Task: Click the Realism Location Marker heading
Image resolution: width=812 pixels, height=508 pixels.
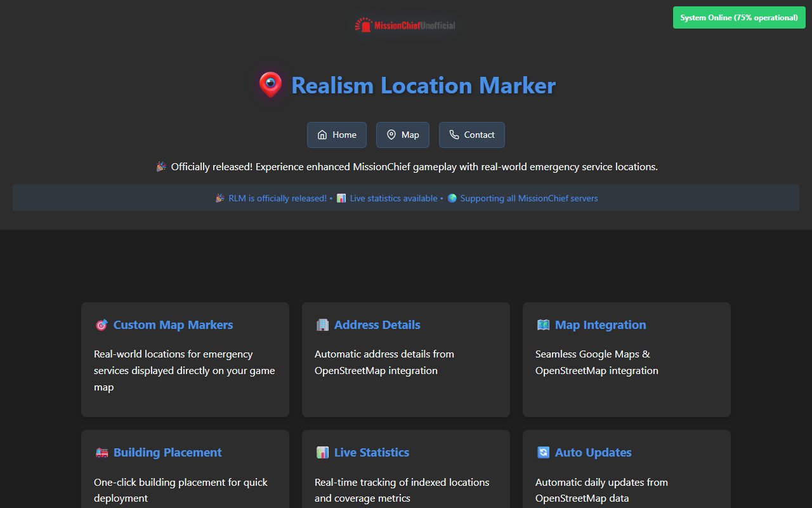Action: tap(423, 85)
